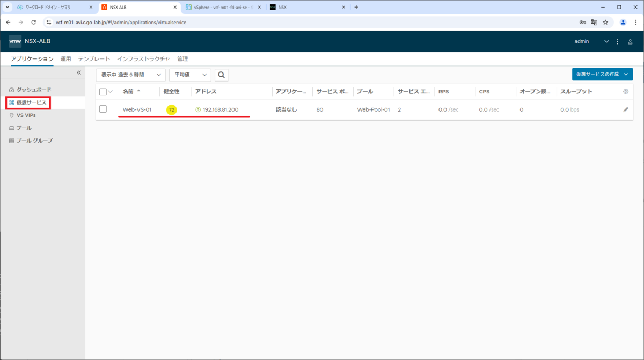Open the 表示中 過去 6 時間 time range dropdown

point(131,75)
